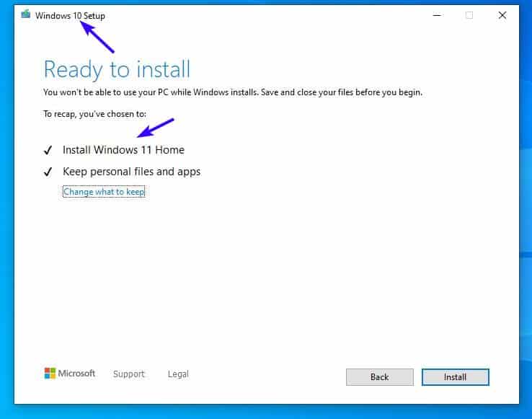Go back with the Back button
The width and height of the screenshot is (532, 419).
(x=380, y=377)
